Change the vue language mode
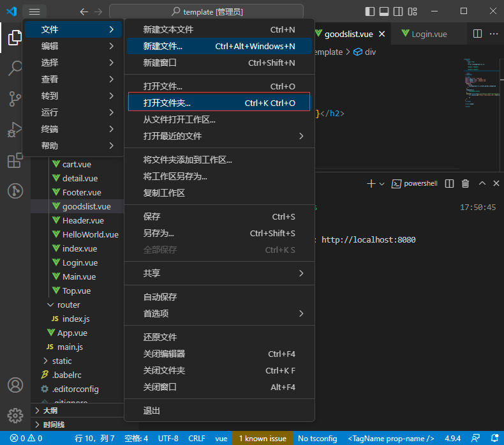 click(221, 438)
